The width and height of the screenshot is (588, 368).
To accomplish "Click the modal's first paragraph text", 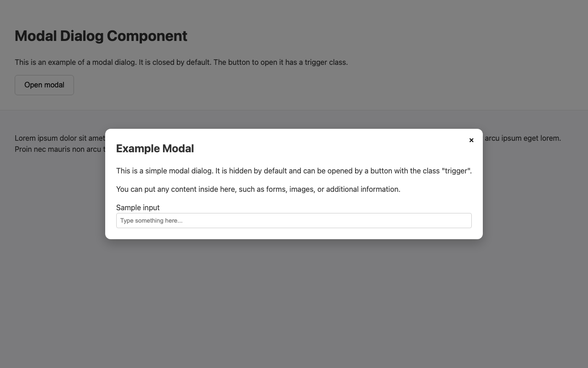I will pos(294,171).
